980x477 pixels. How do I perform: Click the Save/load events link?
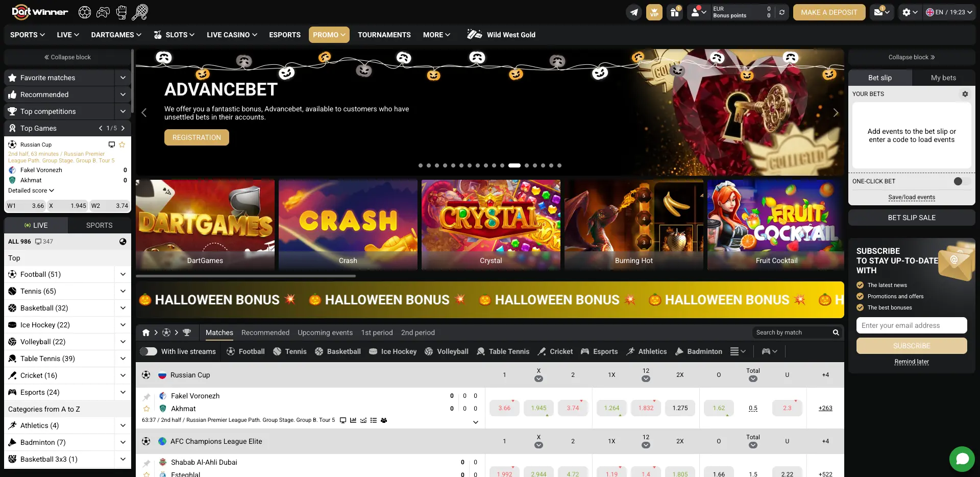[912, 197]
